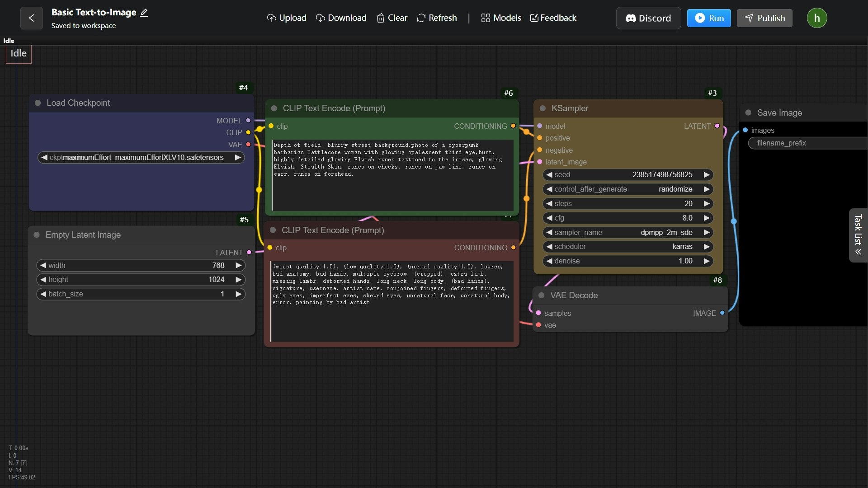The image size is (868, 488).
Task: Click the Discord button
Action: [x=648, y=18]
